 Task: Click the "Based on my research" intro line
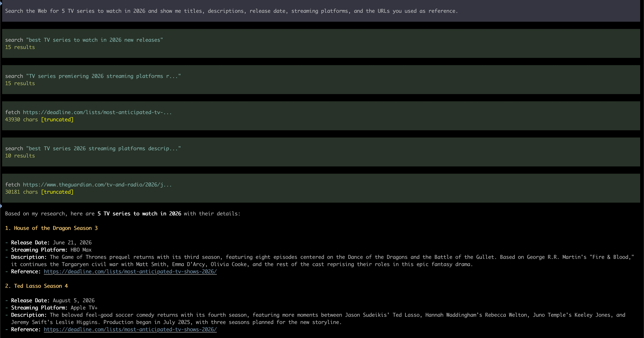122,214
